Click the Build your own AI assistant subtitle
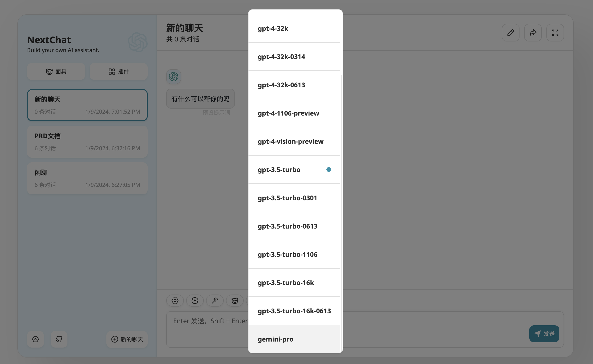Image resolution: width=593 pixels, height=364 pixels. coord(63,50)
